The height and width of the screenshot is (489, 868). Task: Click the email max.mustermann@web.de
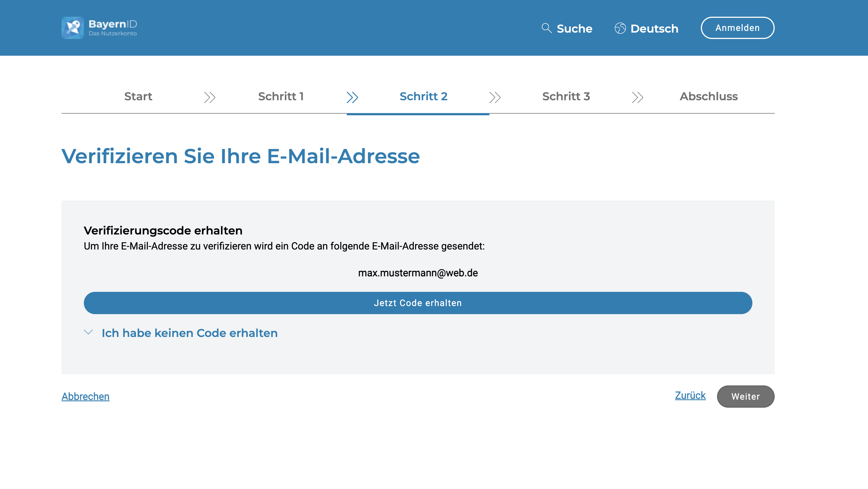418,273
